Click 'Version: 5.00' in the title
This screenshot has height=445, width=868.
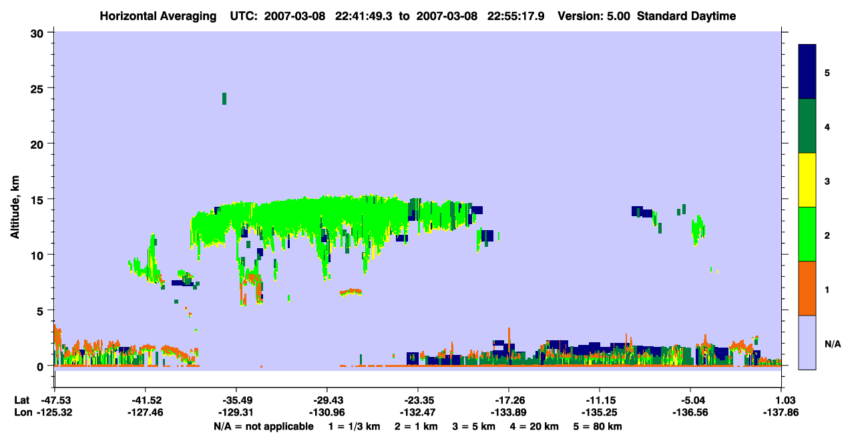(594, 16)
